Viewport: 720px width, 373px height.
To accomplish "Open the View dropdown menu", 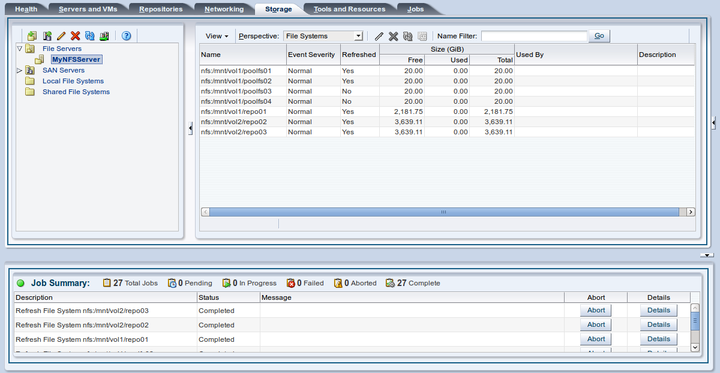I will pyautogui.click(x=217, y=36).
